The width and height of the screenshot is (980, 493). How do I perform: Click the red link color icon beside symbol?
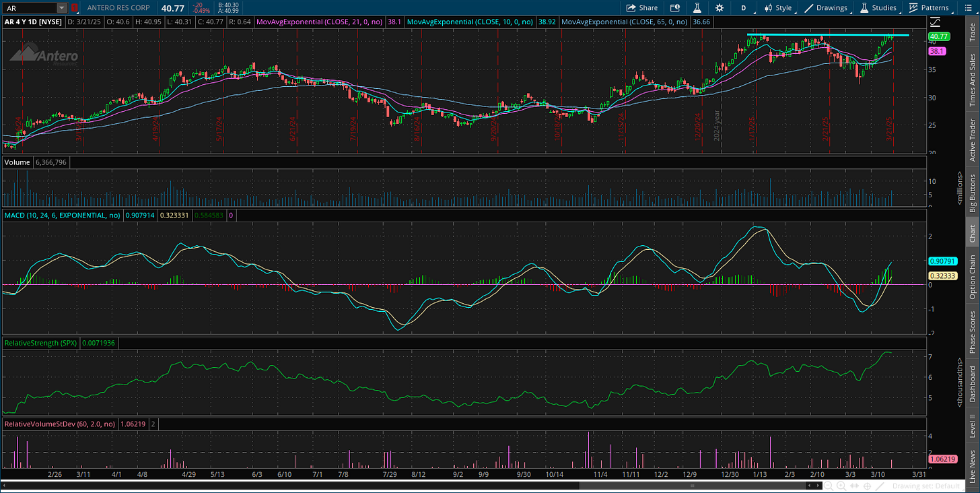click(75, 8)
